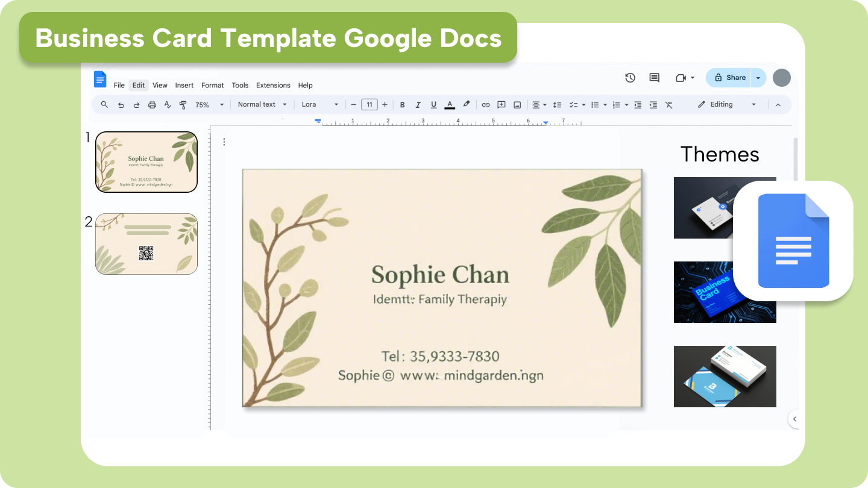Toggle bold formatting
The image size is (868, 488).
pos(402,104)
